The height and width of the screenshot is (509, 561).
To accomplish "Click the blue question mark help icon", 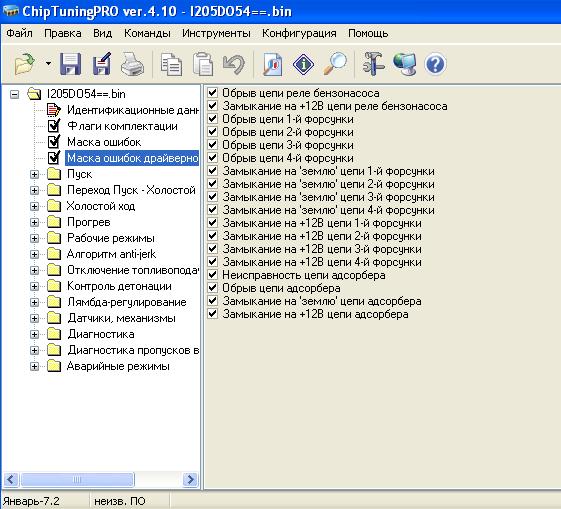I will [x=435, y=64].
